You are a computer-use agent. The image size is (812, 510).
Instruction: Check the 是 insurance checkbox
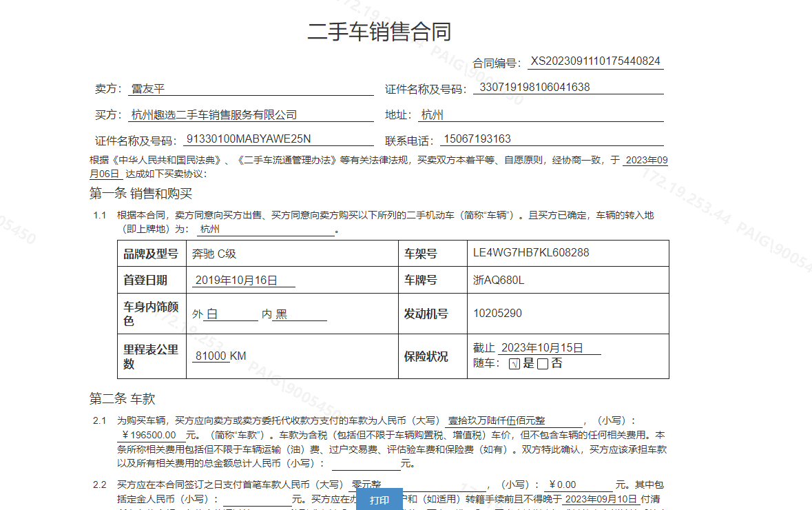pos(514,364)
